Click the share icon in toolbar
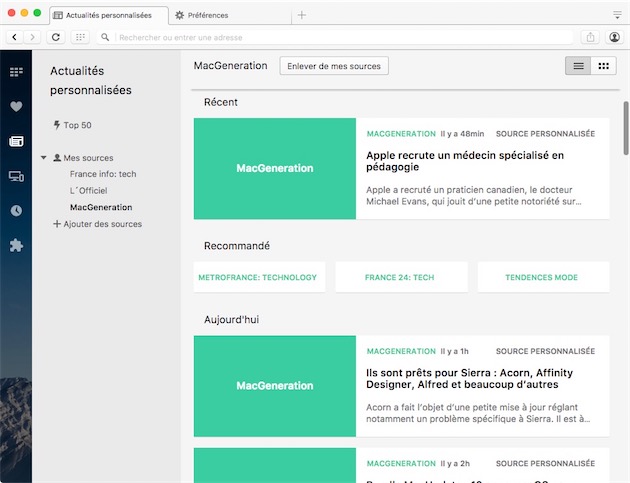Image resolution: width=630 pixels, height=483 pixels. [x=590, y=37]
